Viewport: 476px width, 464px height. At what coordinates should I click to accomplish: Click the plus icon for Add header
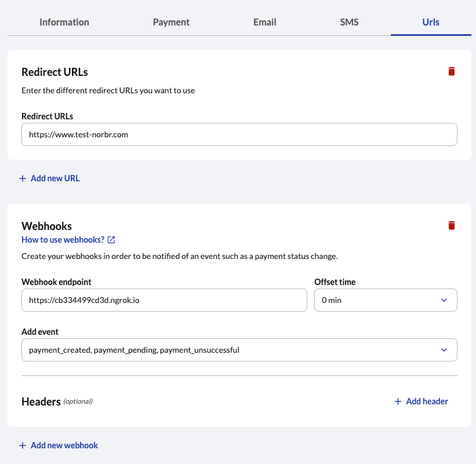[x=398, y=401]
